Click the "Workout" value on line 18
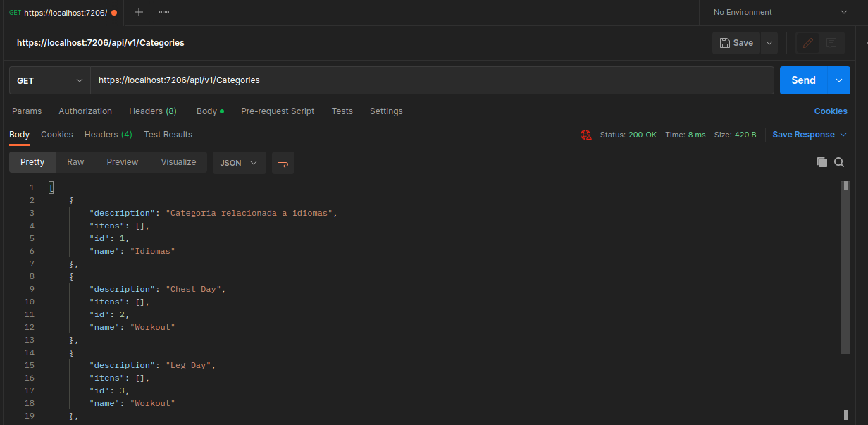868x425 pixels. (x=152, y=403)
